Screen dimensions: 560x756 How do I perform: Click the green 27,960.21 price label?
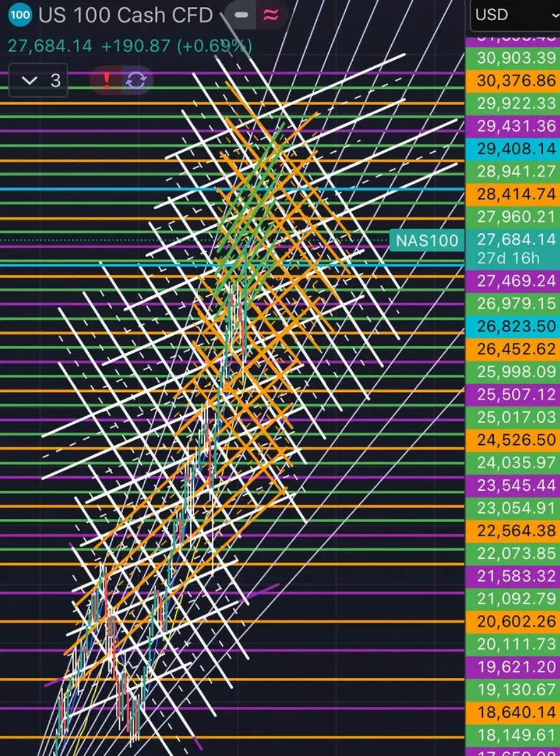tap(512, 217)
